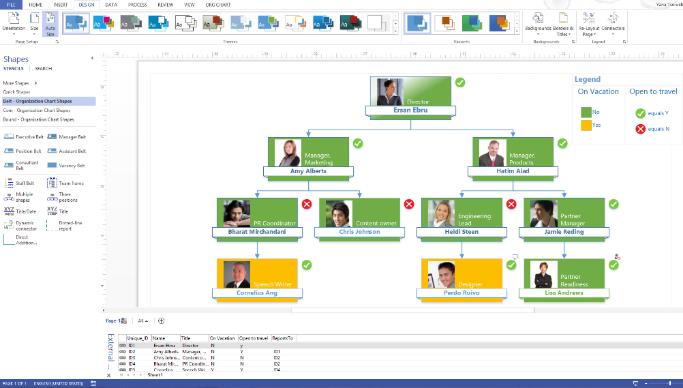This screenshot has height=388, width=683.
Task: Select the Manager Belt shape
Action: click(67, 137)
